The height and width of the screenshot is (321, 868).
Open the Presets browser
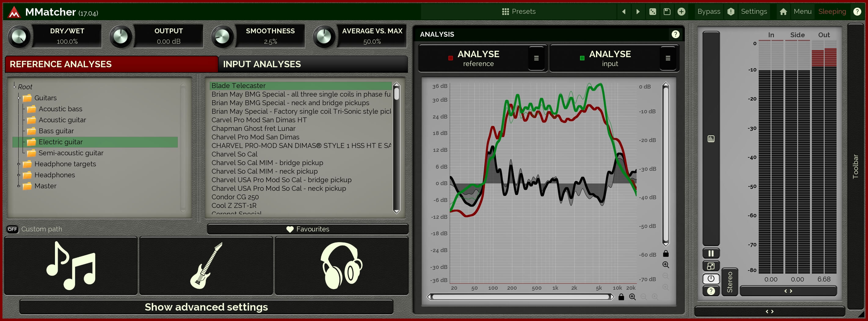[x=519, y=12]
